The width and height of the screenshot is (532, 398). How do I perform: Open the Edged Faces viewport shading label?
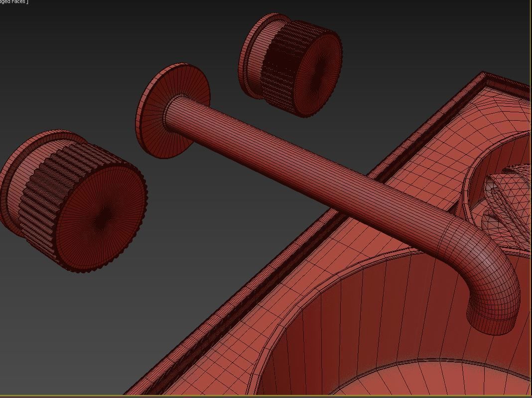point(13,1)
